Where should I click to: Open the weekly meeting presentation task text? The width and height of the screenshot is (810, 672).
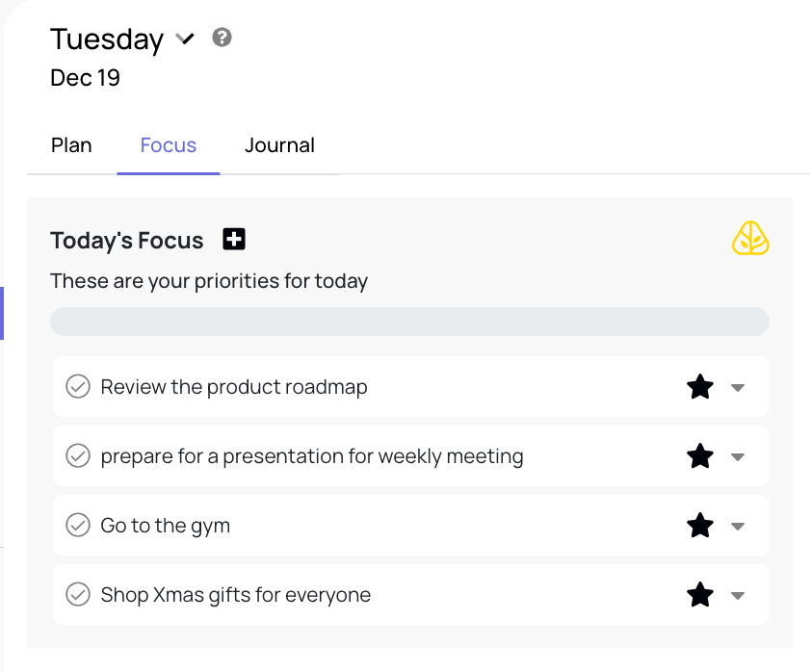tap(312, 456)
